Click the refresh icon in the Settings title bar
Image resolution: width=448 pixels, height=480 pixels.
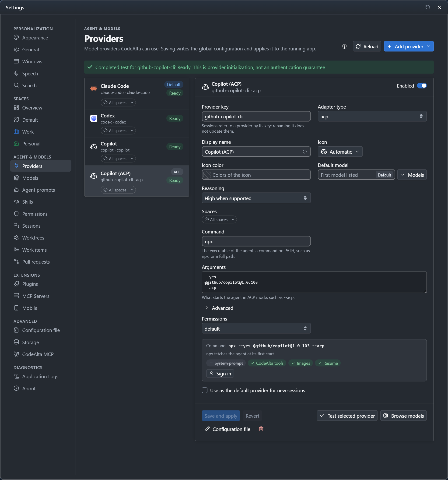pyautogui.click(x=427, y=7)
